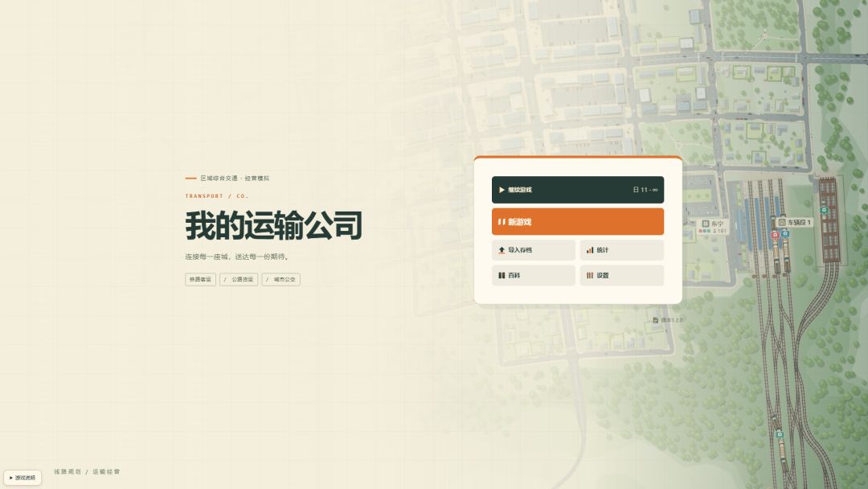Click the 铁路客运 tag
The image size is (868, 489).
(x=200, y=280)
